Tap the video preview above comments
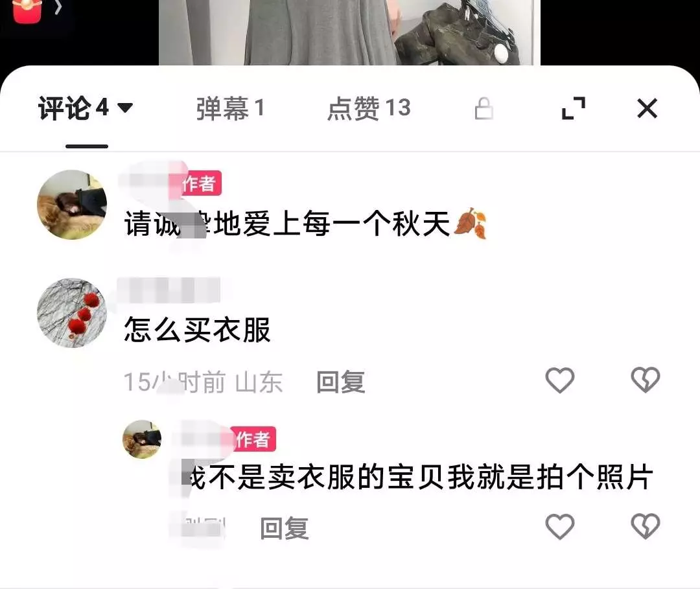700x589 pixels. (349, 32)
